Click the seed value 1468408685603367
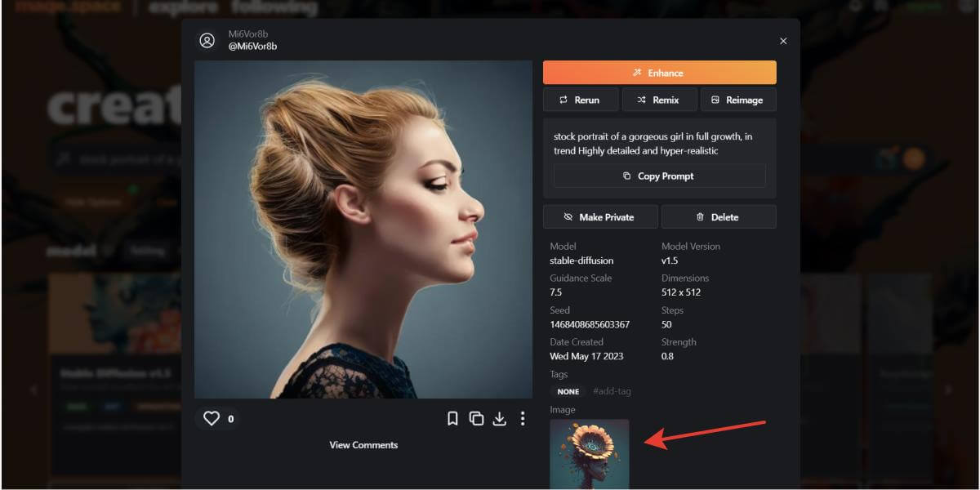Viewport: 980px width, 490px height. [x=590, y=324]
